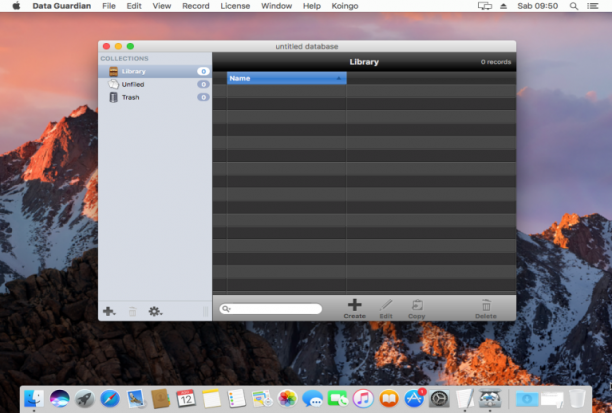Open Spotlight search in menu bar
The height and width of the screenshot is (413, 612).
coord(573,6)
